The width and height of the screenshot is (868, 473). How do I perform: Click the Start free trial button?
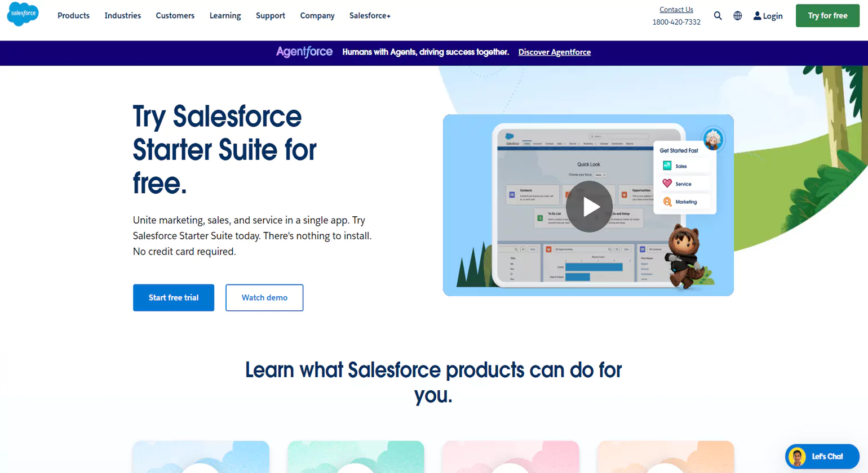(173, 297)
